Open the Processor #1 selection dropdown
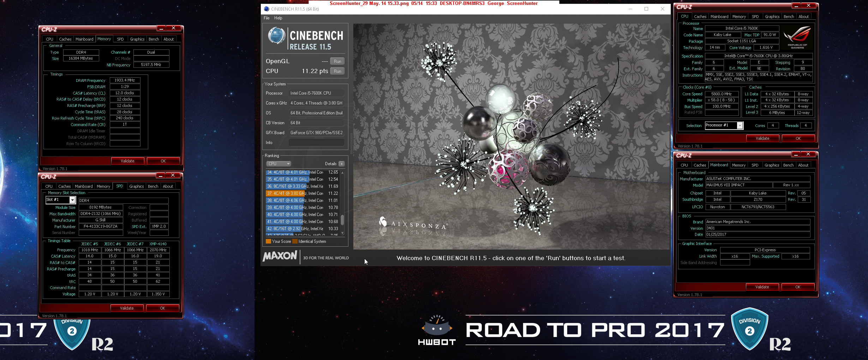 coord(740,125)
